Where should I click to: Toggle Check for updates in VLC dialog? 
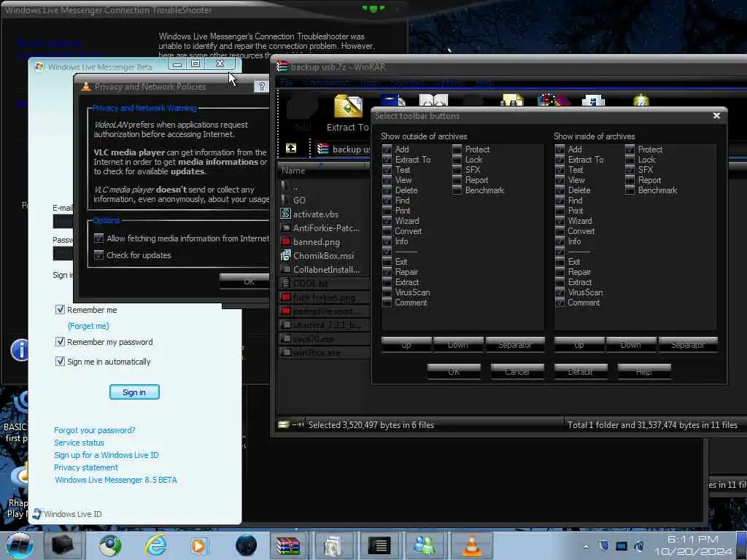pyautogui.click(x=98, y=255)
